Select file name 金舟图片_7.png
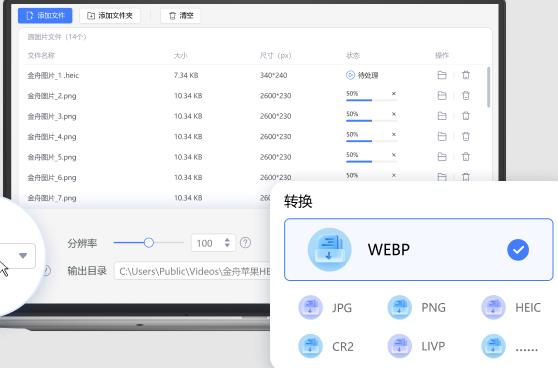The image size is (558, 368). pyautogui.click(x=52, y=198)
